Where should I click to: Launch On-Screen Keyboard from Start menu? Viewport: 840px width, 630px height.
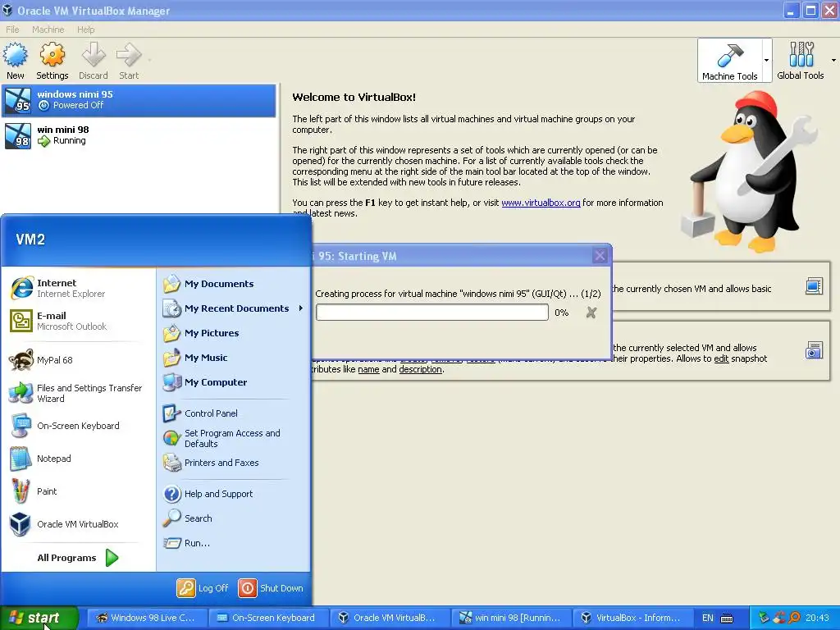click(x=78, y=426)
